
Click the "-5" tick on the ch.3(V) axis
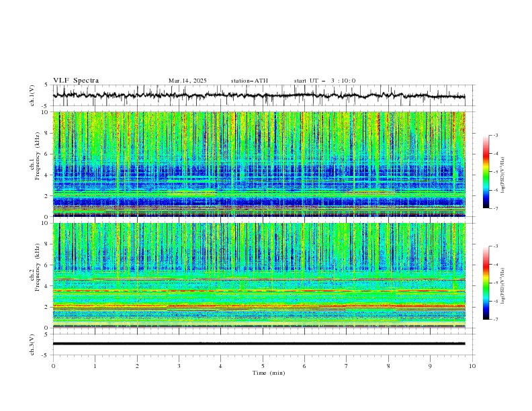pyautogui.click(x=45, y=355)
